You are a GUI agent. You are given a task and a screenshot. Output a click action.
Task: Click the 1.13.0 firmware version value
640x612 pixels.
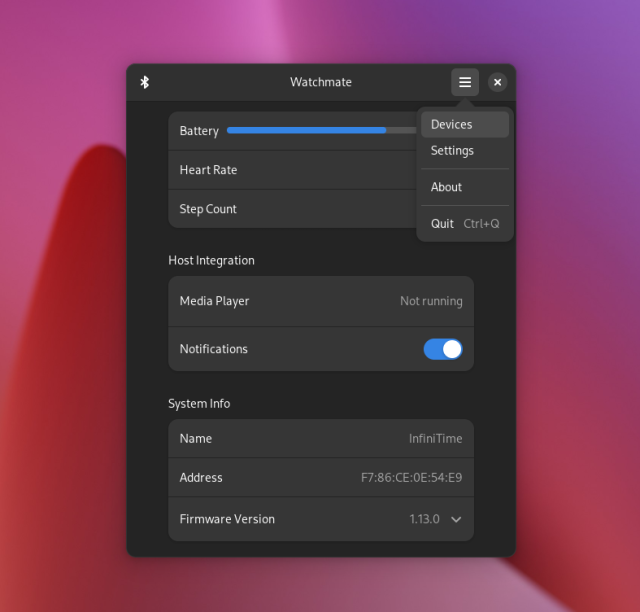tap(423, 519)
